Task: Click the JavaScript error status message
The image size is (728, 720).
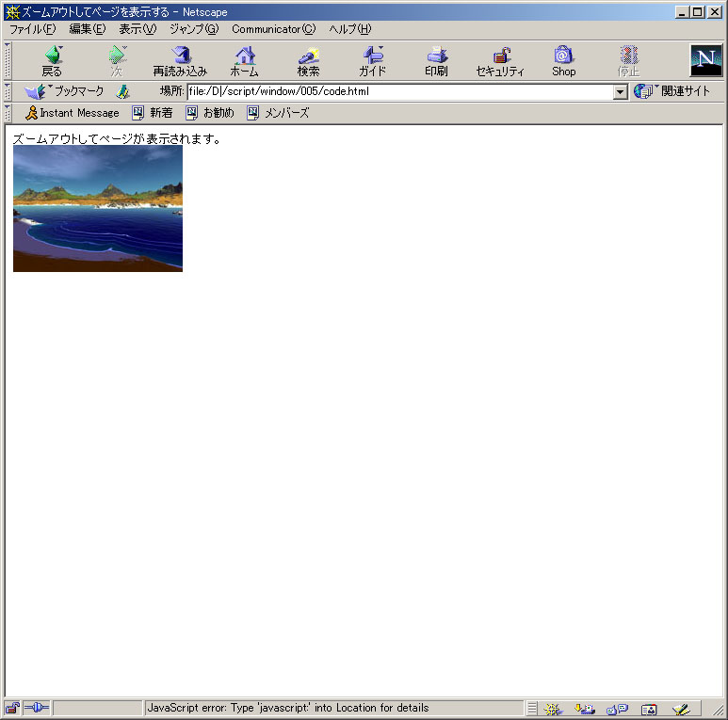Action: click(288, 708)
